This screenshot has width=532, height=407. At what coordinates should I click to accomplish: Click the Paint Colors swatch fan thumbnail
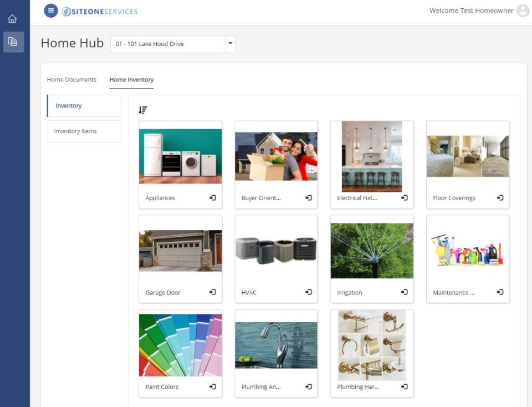tap(180, 344)
